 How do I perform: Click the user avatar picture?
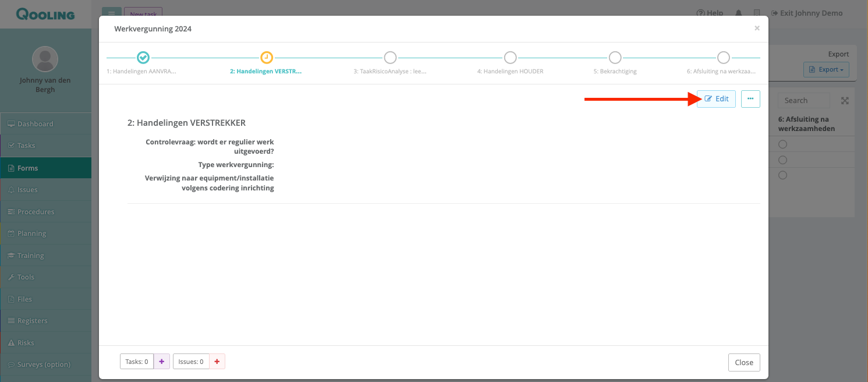pyautogui.click(x=45, y=59)
